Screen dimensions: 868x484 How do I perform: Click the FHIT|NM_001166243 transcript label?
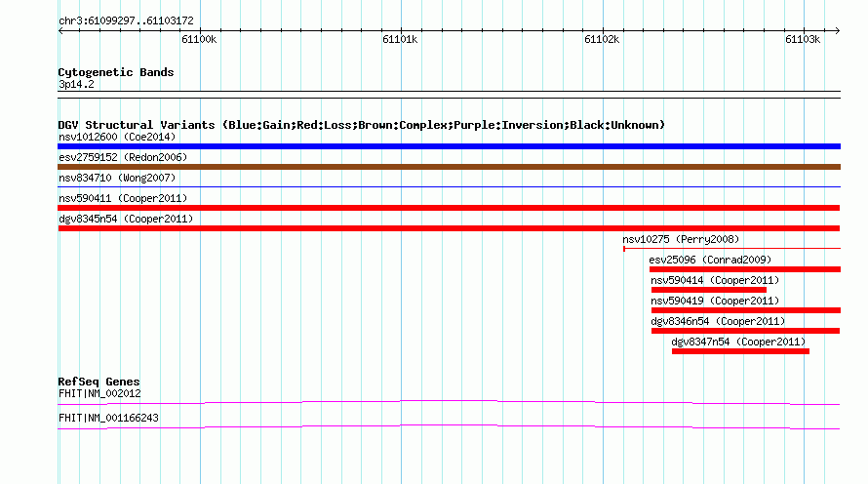(108, 418)
